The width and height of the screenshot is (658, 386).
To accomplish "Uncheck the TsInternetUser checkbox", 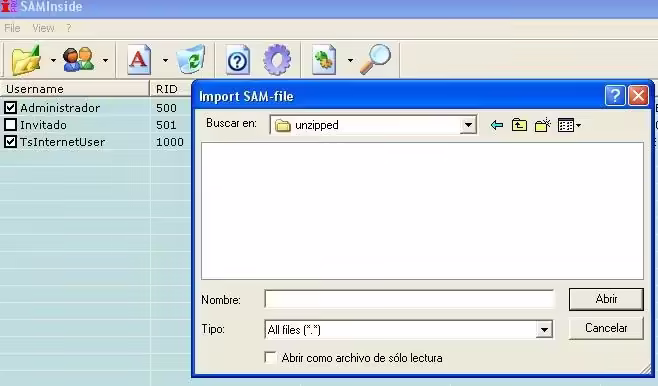I will click(10, 142).
